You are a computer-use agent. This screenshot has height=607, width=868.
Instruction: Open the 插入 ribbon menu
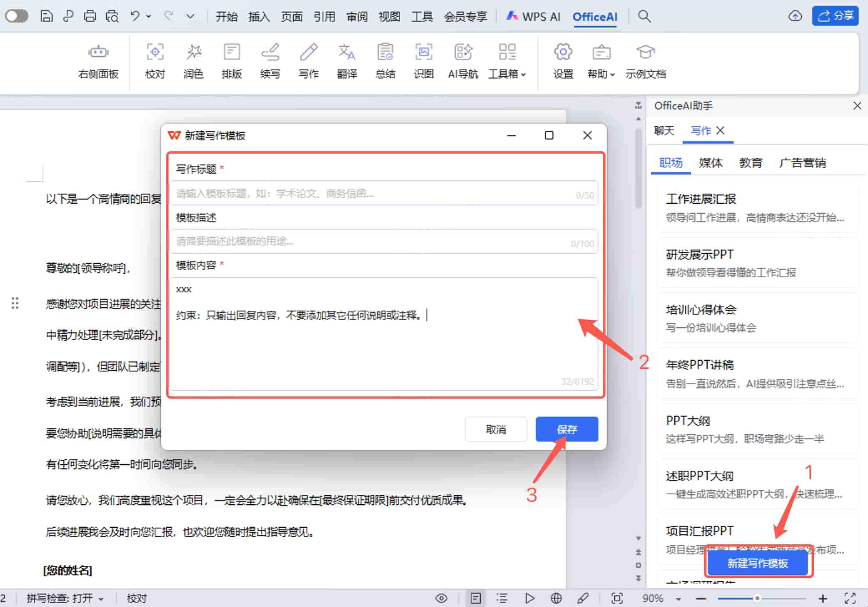259,17
